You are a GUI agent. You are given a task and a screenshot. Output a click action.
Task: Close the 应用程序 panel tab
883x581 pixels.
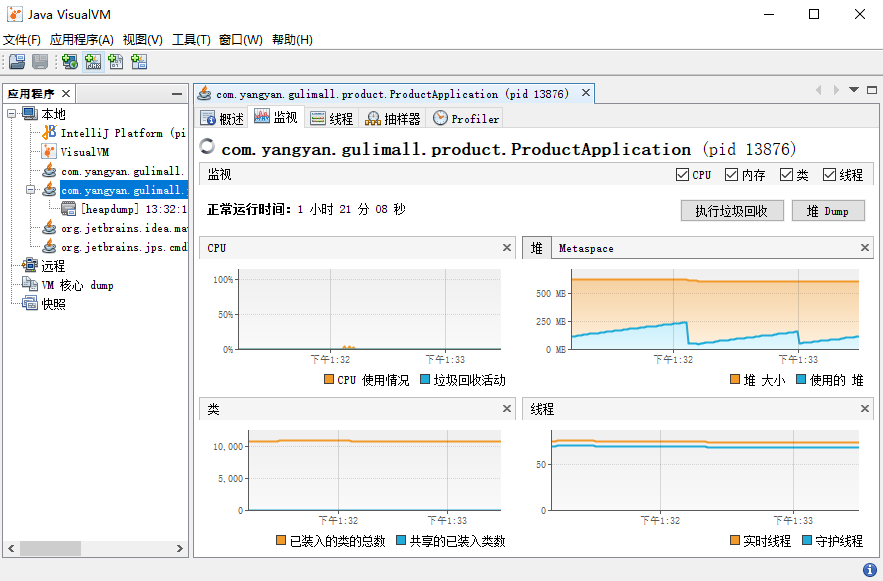66,93
